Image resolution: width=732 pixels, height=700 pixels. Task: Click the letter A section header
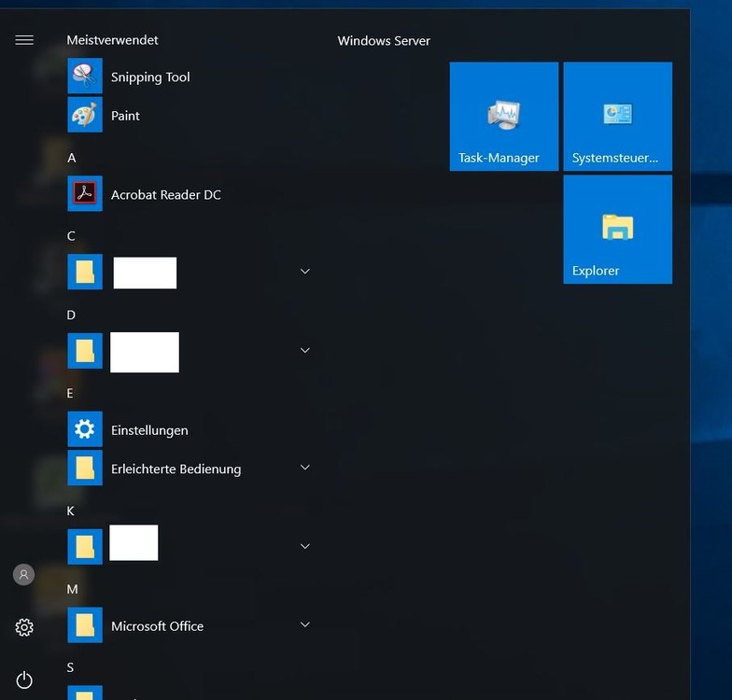coord(72,158)
